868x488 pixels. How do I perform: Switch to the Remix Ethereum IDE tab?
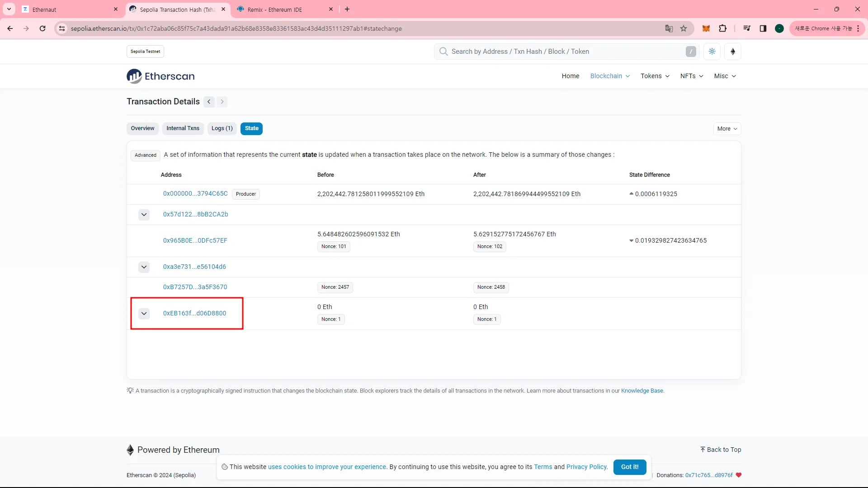pos(284,9)
